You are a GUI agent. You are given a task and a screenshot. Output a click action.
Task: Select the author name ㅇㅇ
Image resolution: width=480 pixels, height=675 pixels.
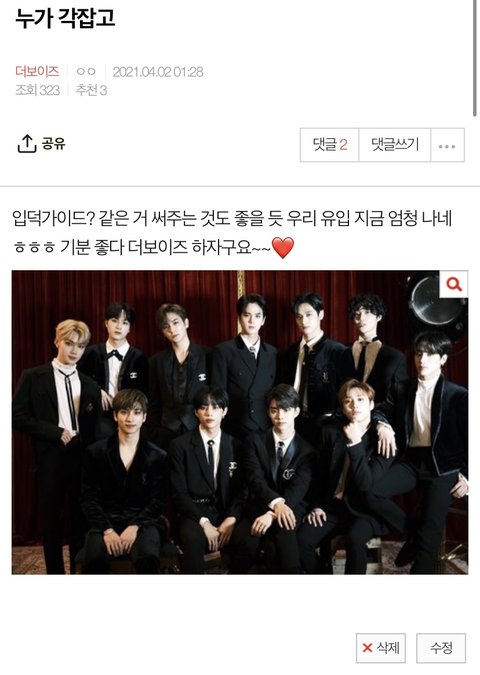pos(86,71)
